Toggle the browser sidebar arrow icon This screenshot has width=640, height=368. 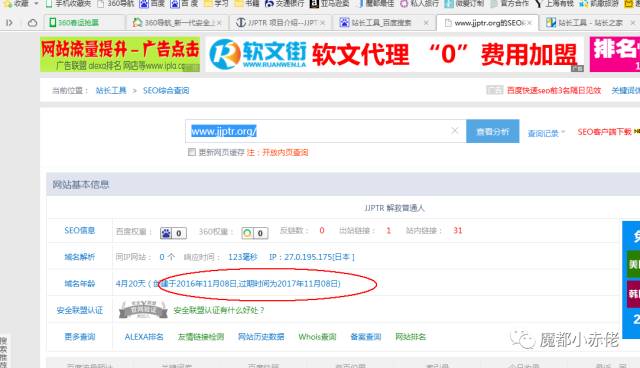[9, 23]
